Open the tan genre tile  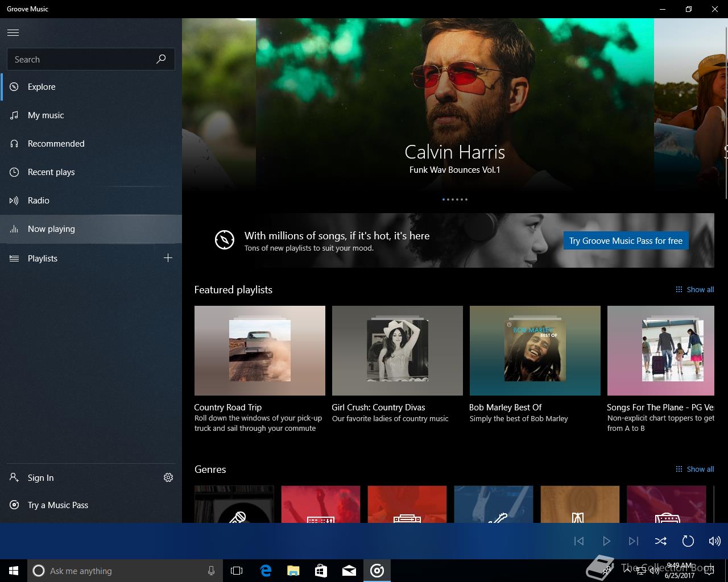pos(580,504)
